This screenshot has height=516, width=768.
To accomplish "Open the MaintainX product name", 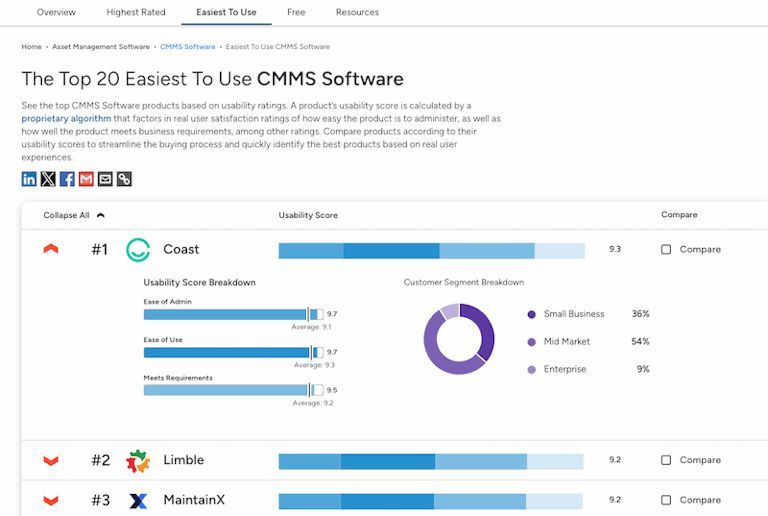I will [x=194, y=500].
